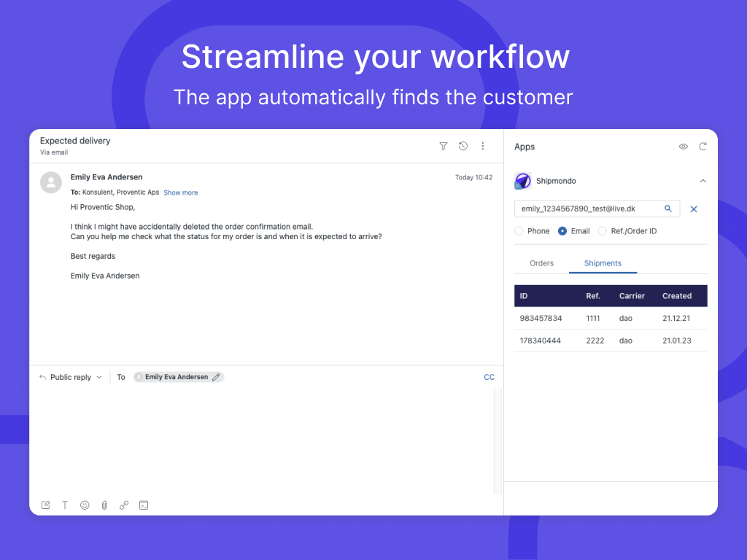Image resolution: width=747 pixels, height=560 pixels.
Task: Click the insert link icon
Action: pos(124,505)
